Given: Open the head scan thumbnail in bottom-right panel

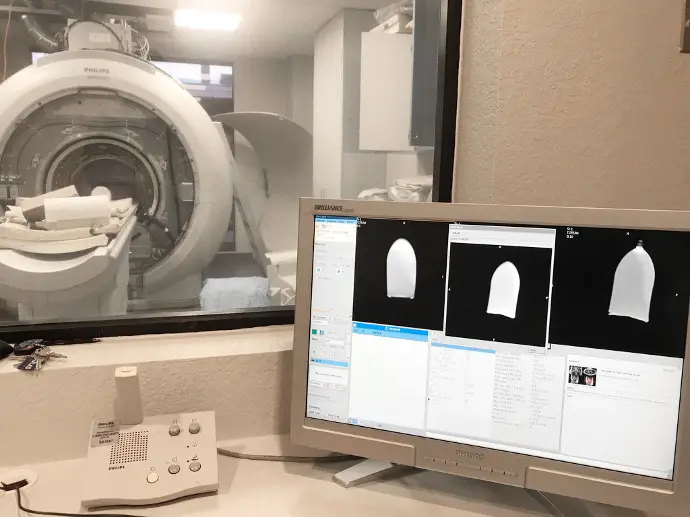Looking at the screenshot, I should coord(582,377).
